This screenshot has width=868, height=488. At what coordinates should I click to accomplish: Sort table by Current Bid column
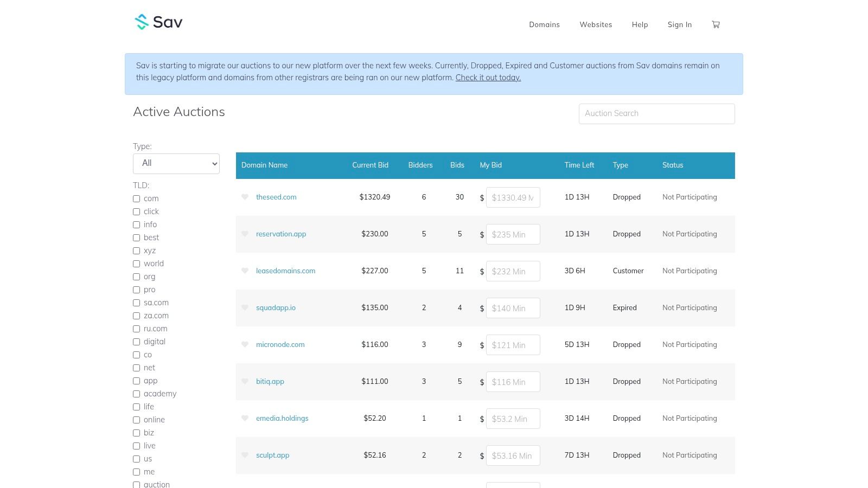[370, 165]
